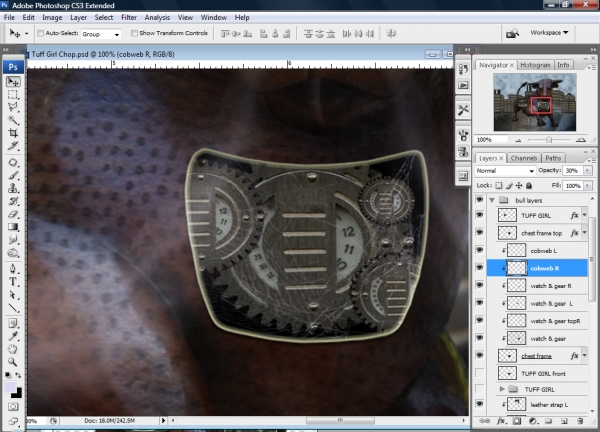Hide the bull layers group
Screen dimensions: 600x432
[479, 200]
